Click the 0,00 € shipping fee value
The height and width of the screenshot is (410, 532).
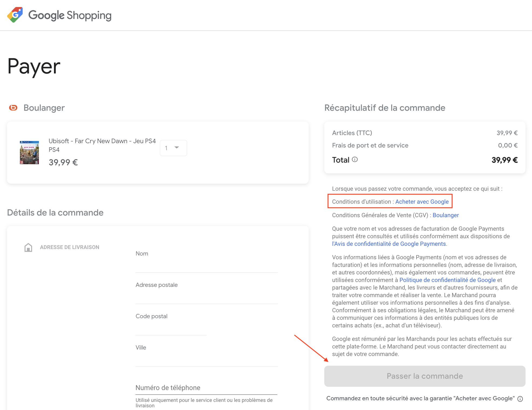pos(508,145)
